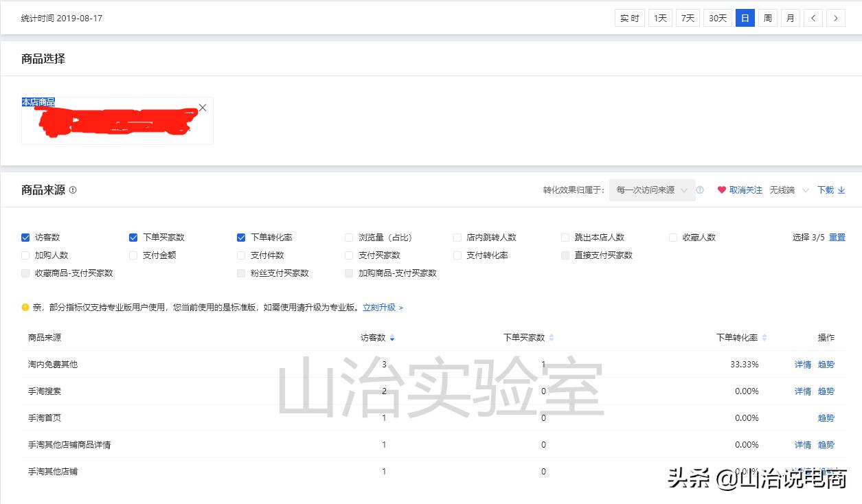Remove the selected product via its X icon
This screenshot has width=862, height=504.
(x=202, y=108)
